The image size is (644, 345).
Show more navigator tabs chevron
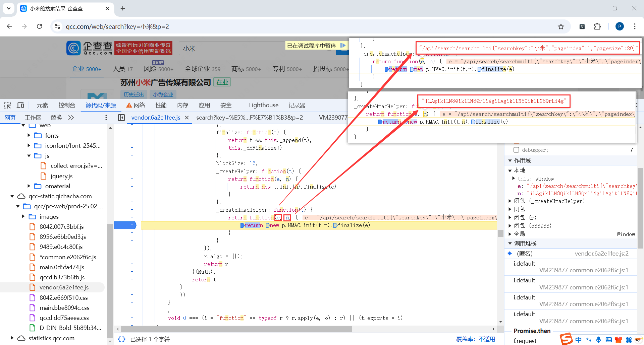point(71,118)
